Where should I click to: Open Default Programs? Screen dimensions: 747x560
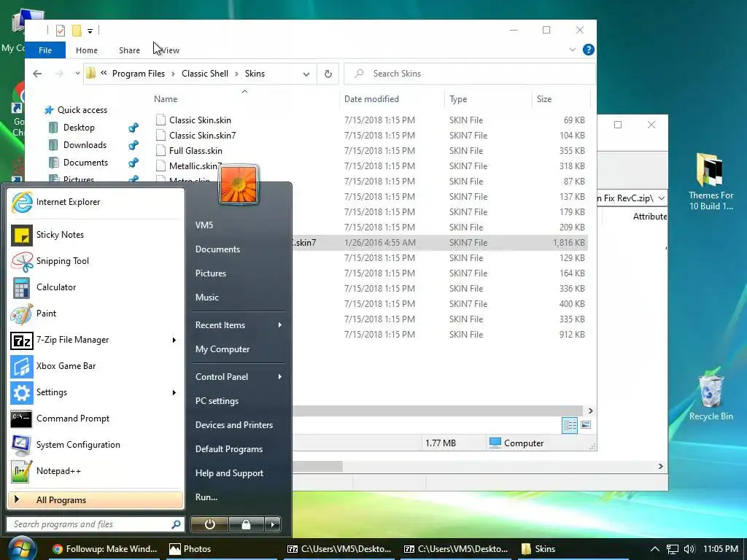(x=228, y=449)
